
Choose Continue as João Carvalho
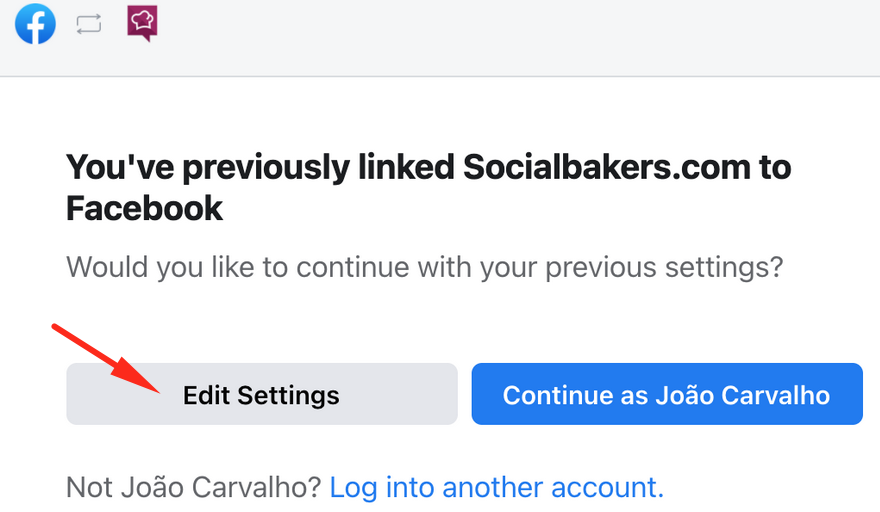pos(667,394)
